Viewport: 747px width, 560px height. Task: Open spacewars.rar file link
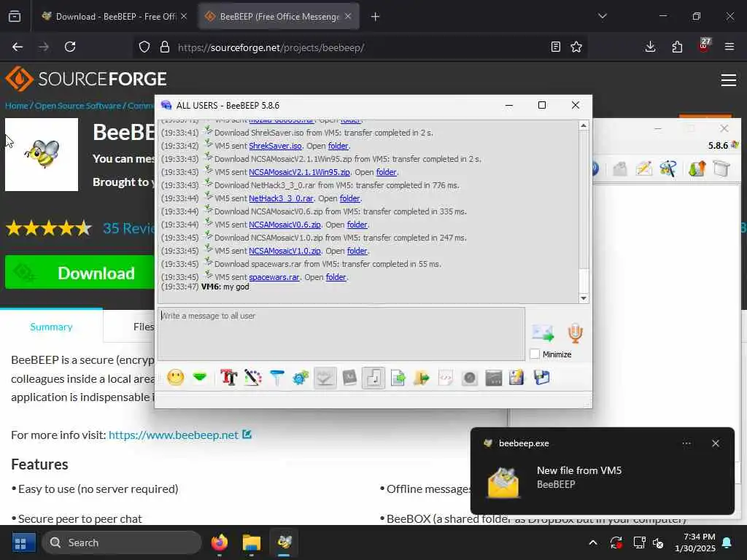[274, 276]
